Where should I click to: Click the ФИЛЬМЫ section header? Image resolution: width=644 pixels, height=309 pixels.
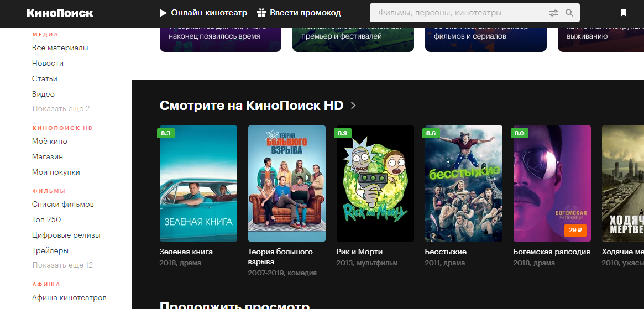[x=49, y=191]
